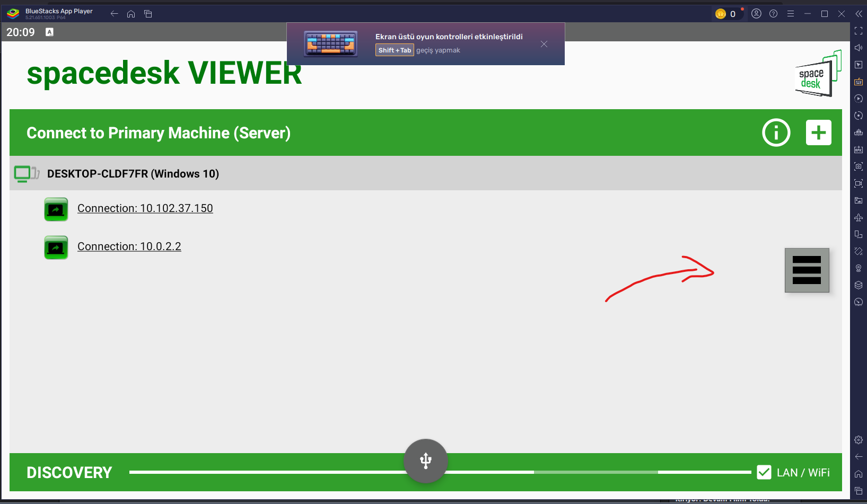This screenshot has width=867, height=504.
Task: Toggle mouse cursor lock icon
Action: pos(859,65)
